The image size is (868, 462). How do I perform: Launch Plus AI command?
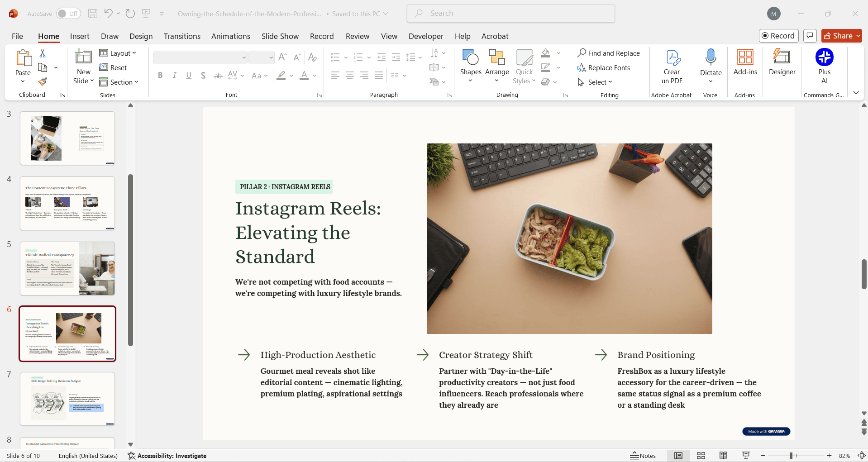tap(825, 67)
